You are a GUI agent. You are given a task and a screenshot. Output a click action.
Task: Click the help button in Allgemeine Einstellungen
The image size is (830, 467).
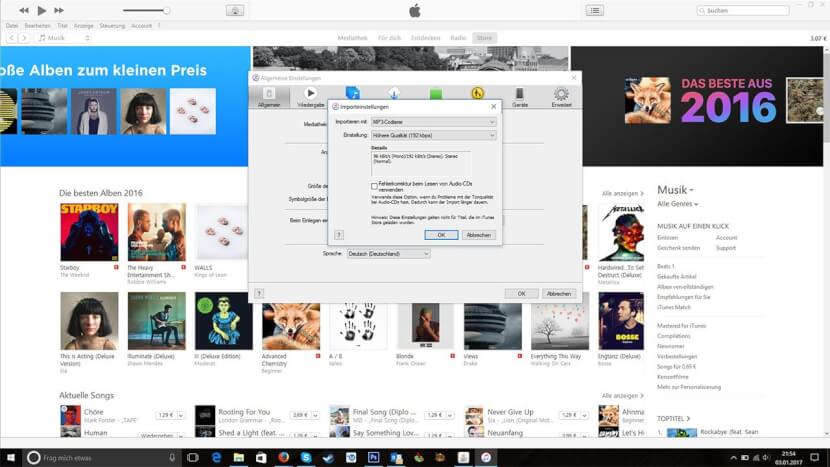(x=259, y=294)
